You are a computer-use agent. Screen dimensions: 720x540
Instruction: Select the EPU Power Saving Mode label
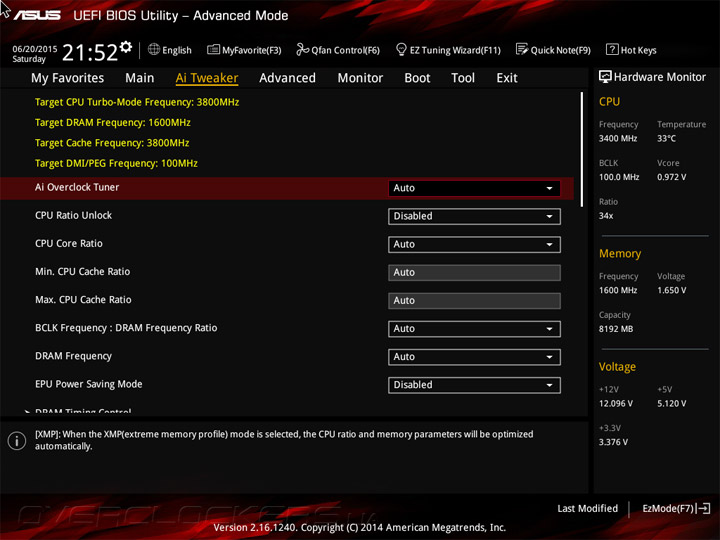coord(89,384)
